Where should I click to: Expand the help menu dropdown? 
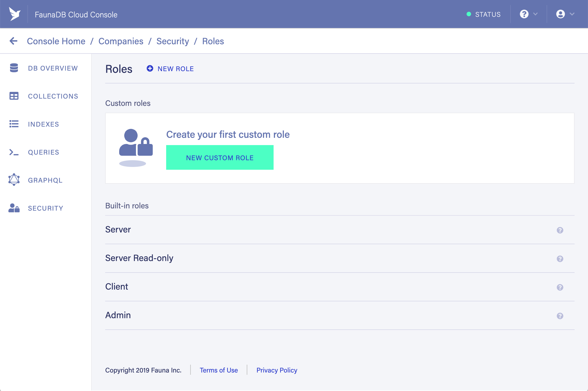pyautogui.click(x=528, y=14)
